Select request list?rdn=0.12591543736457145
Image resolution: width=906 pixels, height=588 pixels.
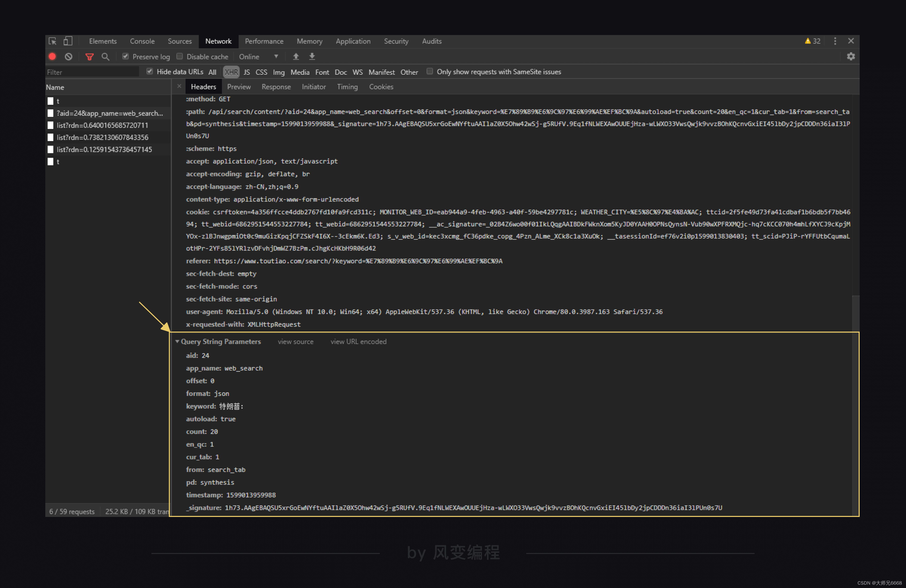[x=108, y=150]
